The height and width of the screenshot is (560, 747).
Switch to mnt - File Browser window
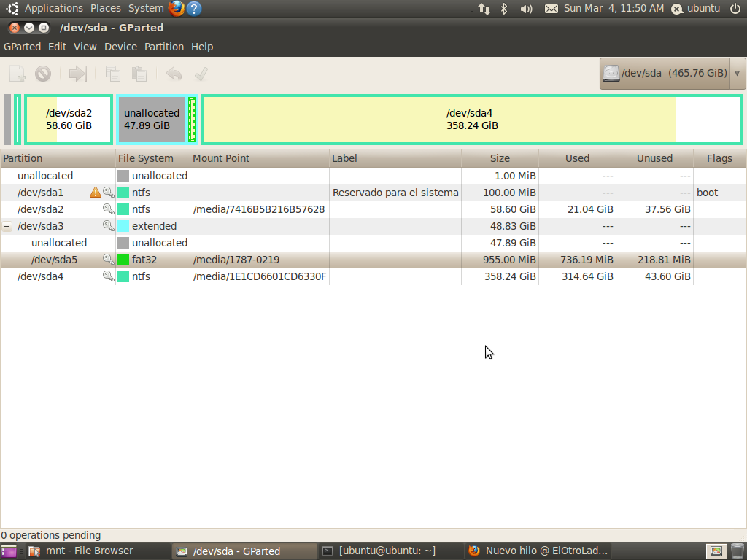pos(98,551)
